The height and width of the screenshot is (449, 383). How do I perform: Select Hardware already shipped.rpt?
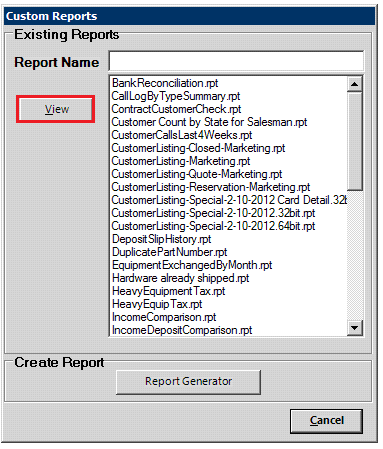[x=180, y=278]
